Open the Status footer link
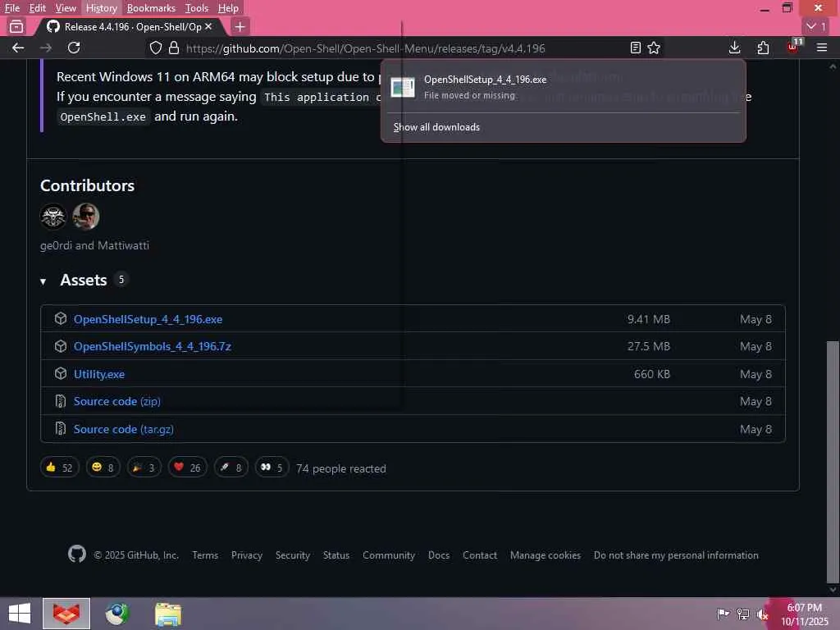Image resolution: width=840 pixels, height=630 pixels. [x=336, y=555]
